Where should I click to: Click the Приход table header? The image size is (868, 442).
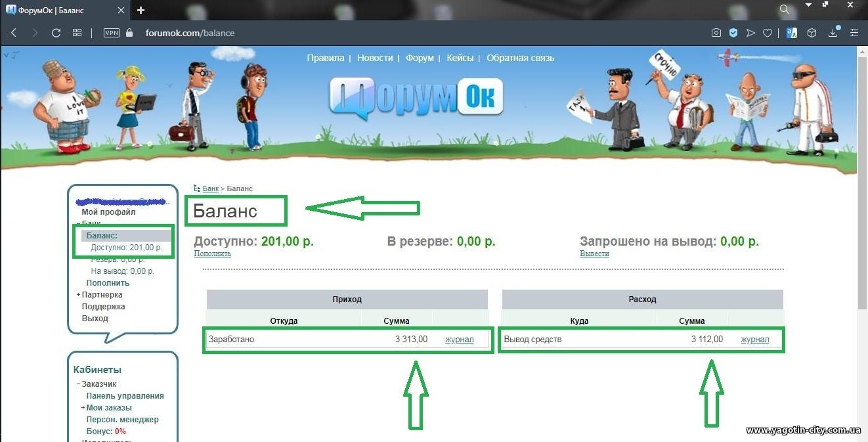347,299
